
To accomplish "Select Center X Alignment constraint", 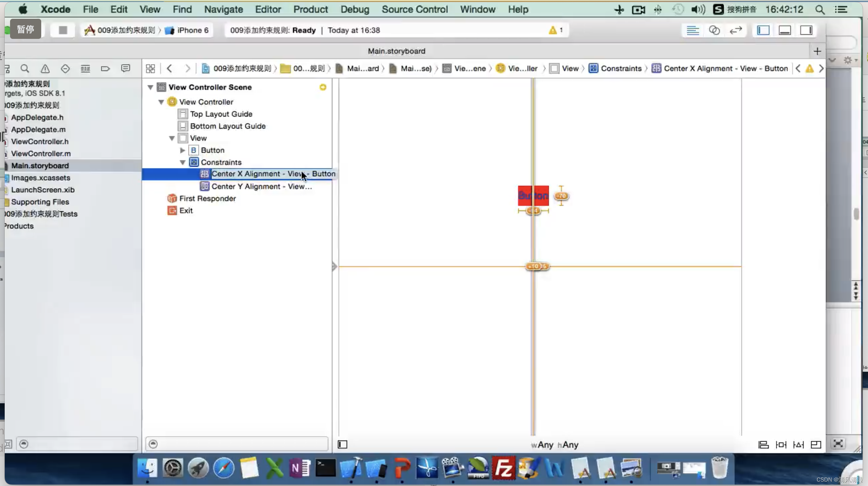I will (x=273, y=174).
